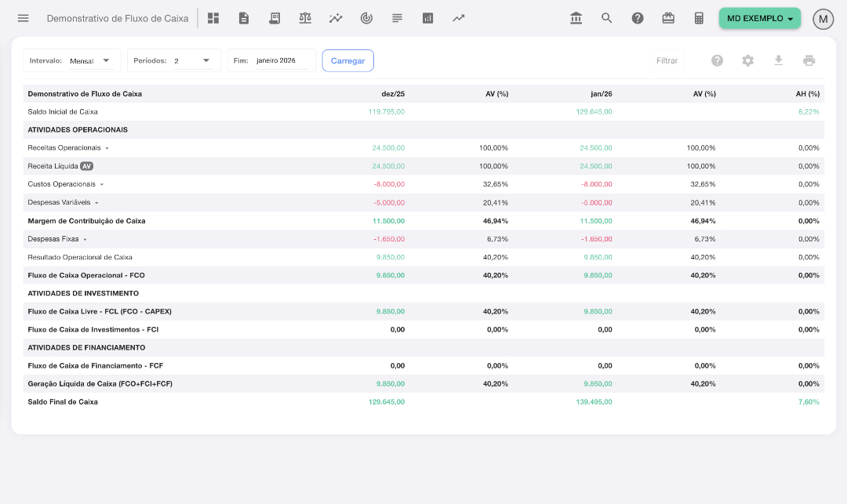Open the bank institution icon
This screenshot has width=847, height=504.
tap(576, 18)
